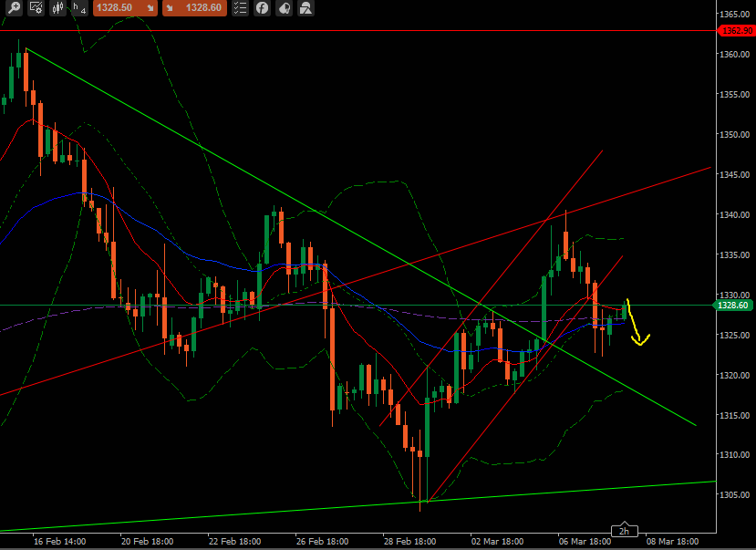Click the 28 Feb 18:00 date label
Image resolution: width=756 pixels, height=550 pixels.
(409, 541)
